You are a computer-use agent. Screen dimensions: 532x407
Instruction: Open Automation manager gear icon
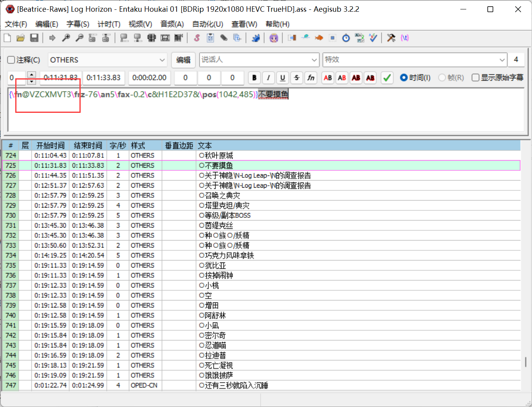pos(256,38)
